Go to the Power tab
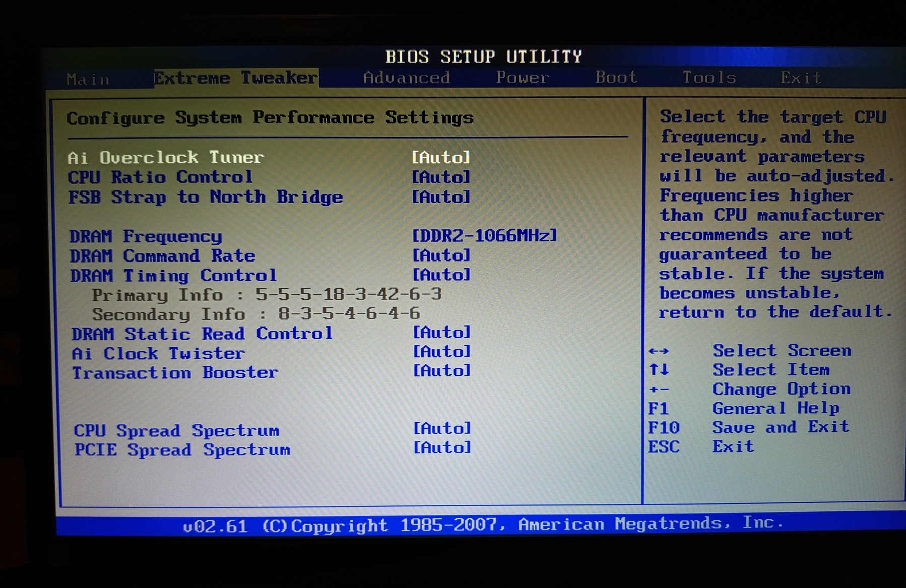Viewport: 906px width, 588px height. tap(523, 77)
